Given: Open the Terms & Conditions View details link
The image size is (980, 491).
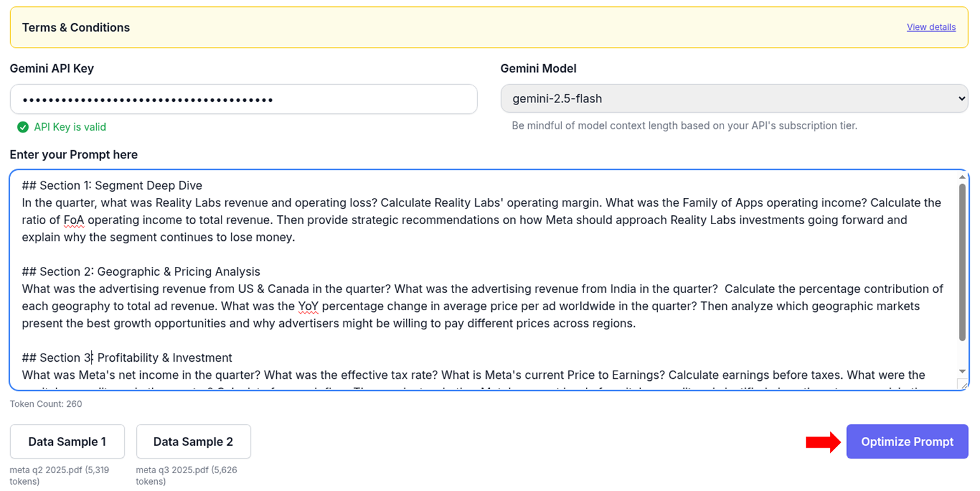Looking at the screenshot, I should (931, 27).
